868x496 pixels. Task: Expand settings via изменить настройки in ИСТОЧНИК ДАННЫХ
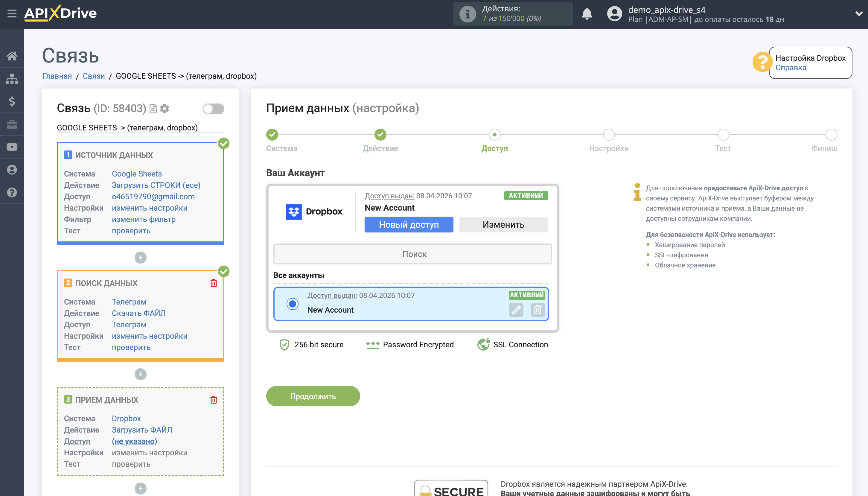coord(150,208)
